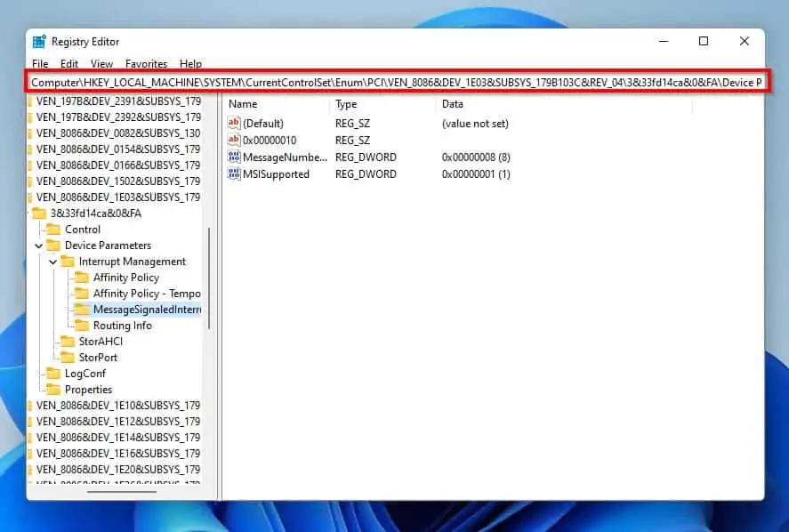
Task: Click the "(value not set)" data cell
Action: (475, 124)
